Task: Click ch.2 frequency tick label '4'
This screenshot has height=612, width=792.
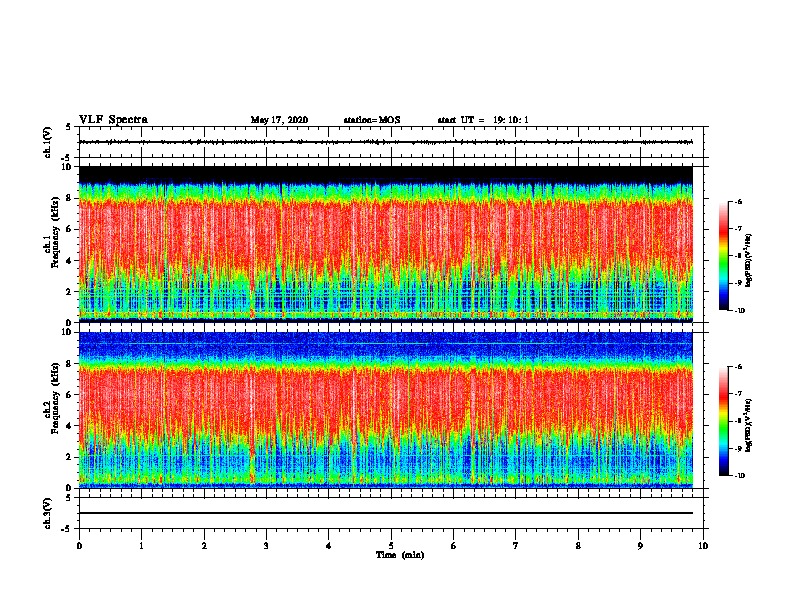Action: 69,426
